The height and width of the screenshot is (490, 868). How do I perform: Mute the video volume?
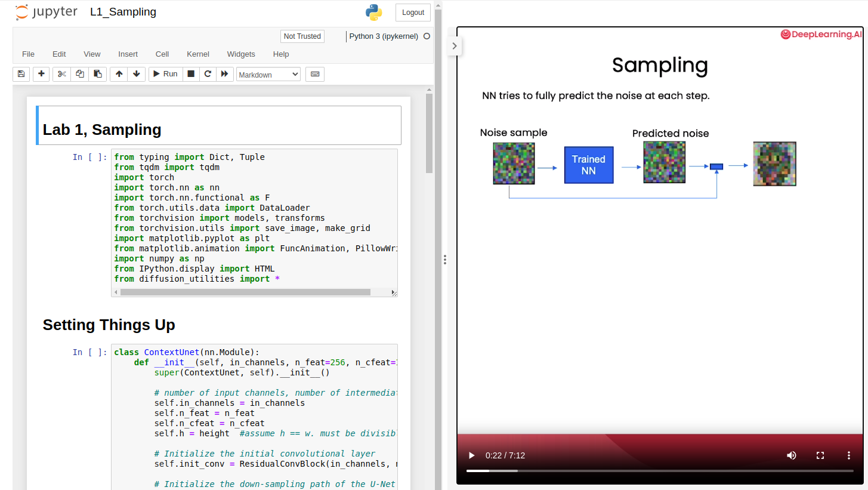(x=792, y=455)
